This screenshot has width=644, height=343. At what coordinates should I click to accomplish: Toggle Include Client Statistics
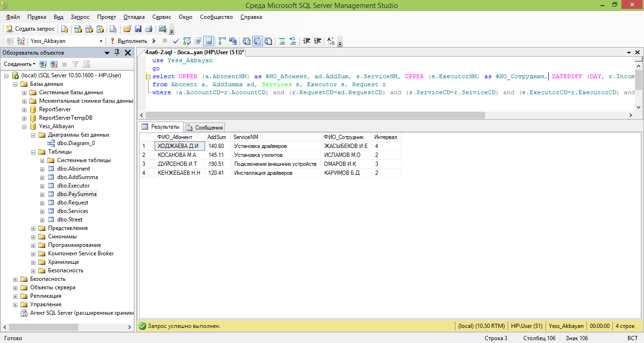tap(232, 41)
